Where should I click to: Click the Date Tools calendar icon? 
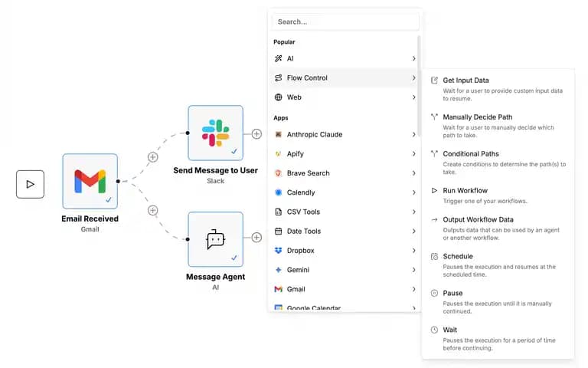point(278,231)
